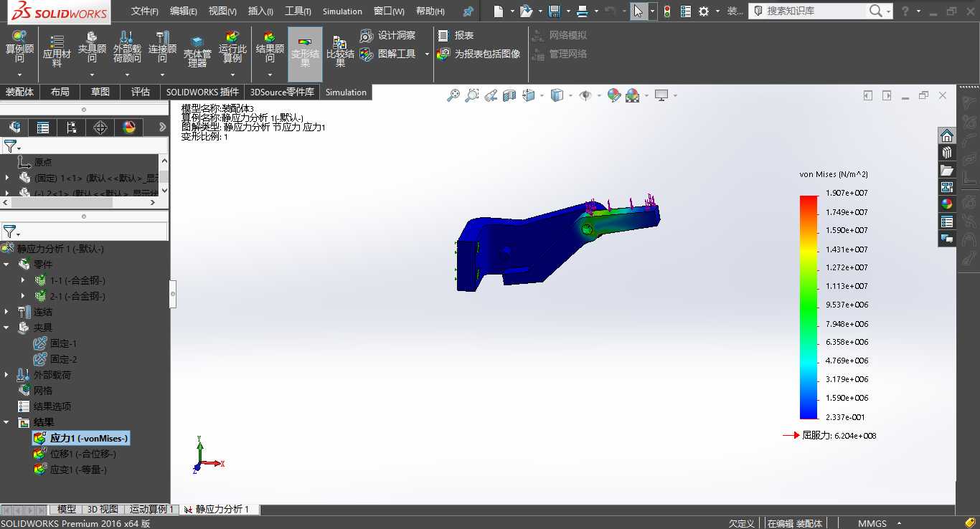Open the 外部载荷顾问 external loads advisor
Screen dimensions: 980x529
coord(127,47)
